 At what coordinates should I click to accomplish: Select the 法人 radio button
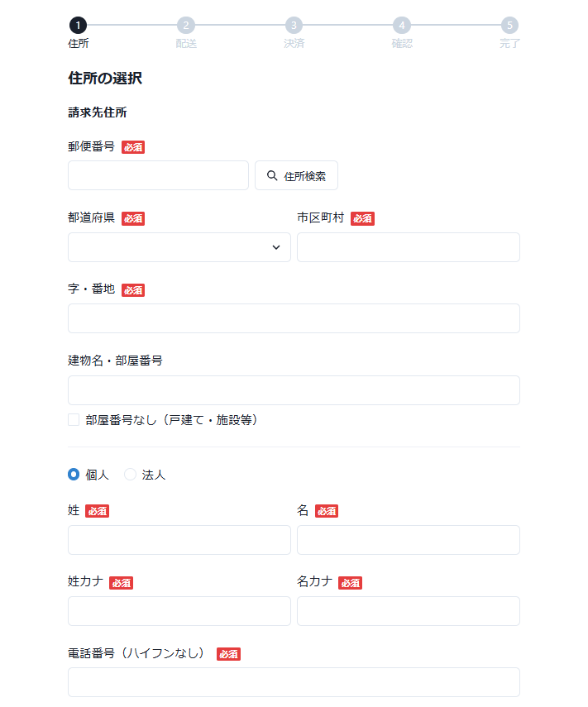tap(130, 475)
